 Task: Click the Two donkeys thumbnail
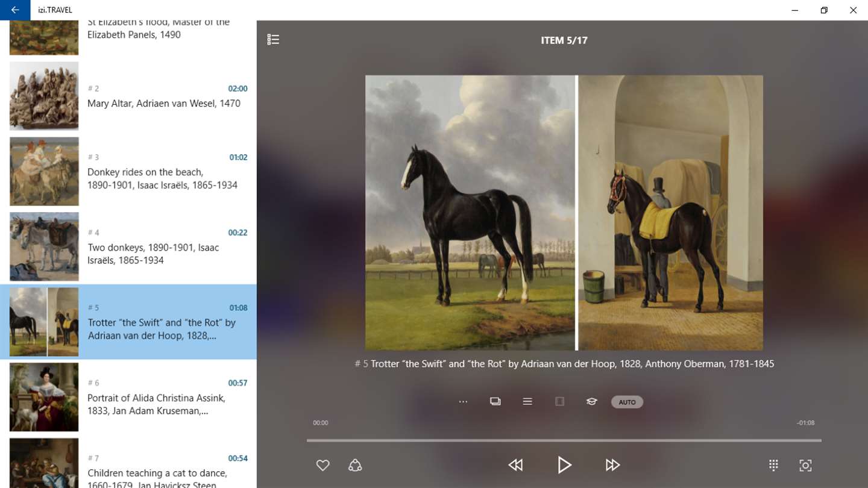pos(44,246)
